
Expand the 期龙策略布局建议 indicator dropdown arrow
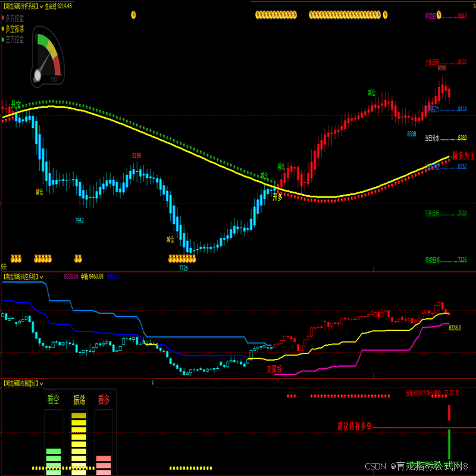click(41, 384)
